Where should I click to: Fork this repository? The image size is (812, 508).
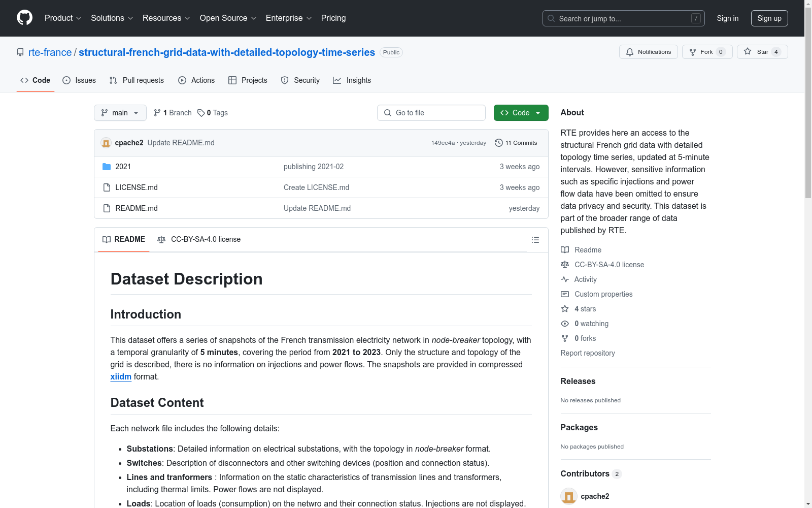coord(707,52)
